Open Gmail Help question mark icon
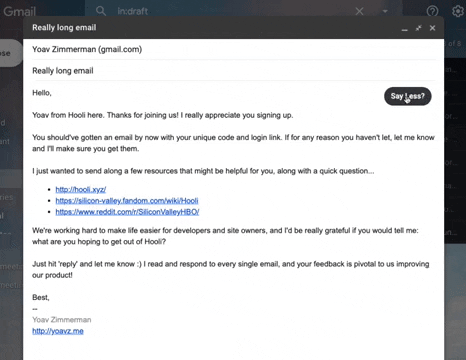Image resolution: width=466 pixels, height=360 pixels. pyautogui.click(x=432, y=11)
